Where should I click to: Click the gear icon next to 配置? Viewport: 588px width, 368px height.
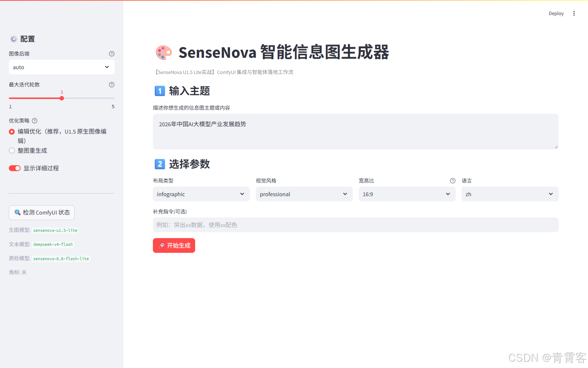(x=14, y=39)
